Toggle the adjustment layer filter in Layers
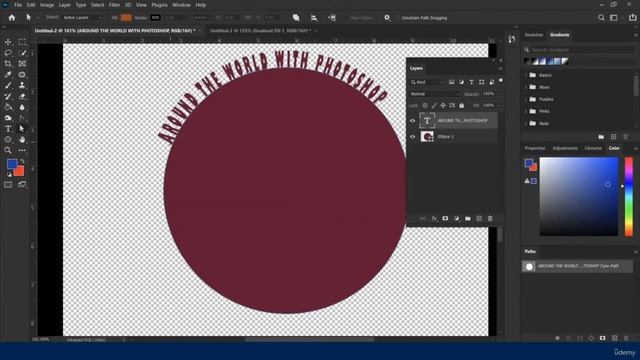 (x=461, y=82)
